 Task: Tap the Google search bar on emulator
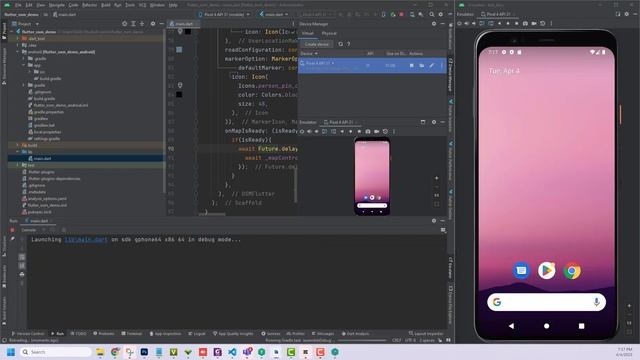pyautogui.click(x=547, y=302)
